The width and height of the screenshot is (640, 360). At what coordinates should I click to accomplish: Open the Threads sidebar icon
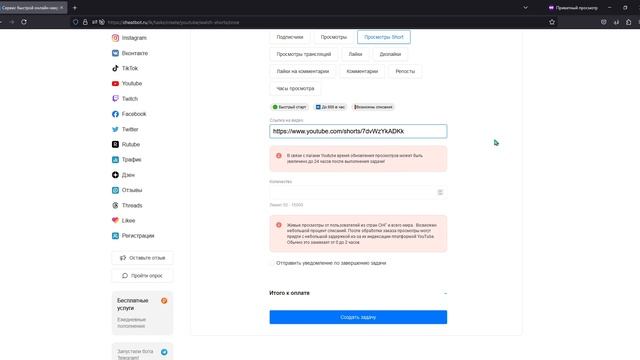tap(116, 205)
